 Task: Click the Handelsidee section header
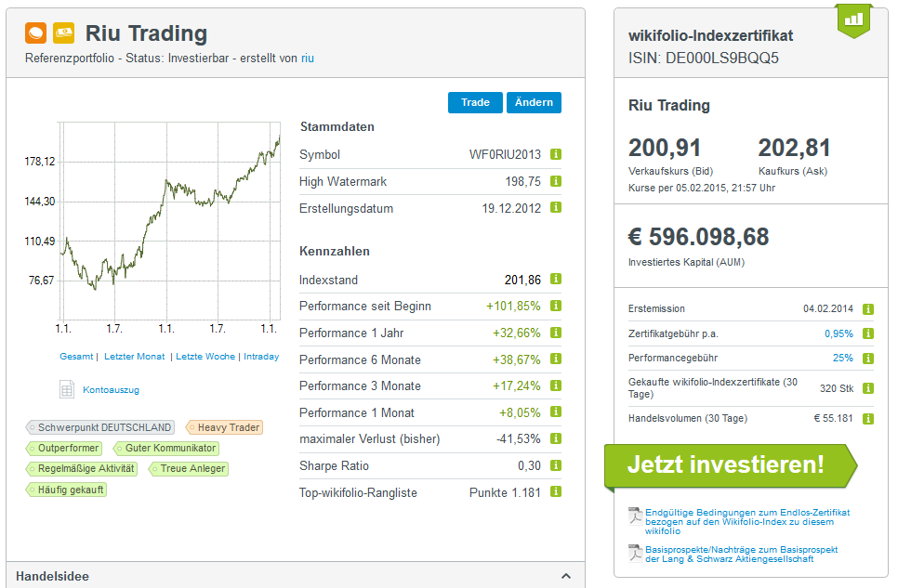click(x=296, y=576)
